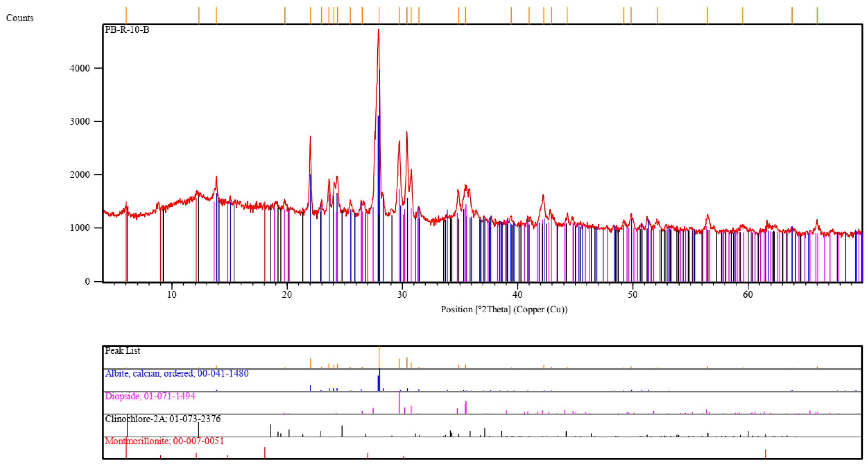868x468 pixels.
Task: Click the 2000 counts tick label
Action: tap(80, 175)
